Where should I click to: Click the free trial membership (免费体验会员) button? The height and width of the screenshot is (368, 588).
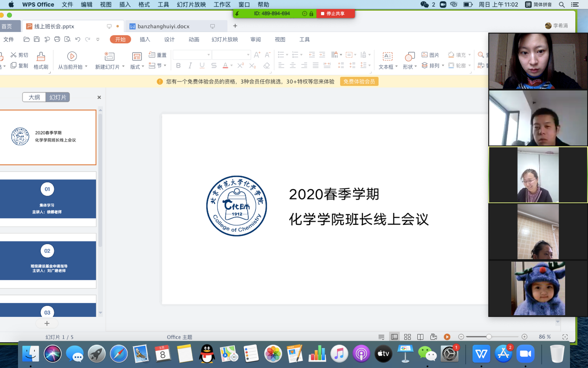click(x=359, y=81)
